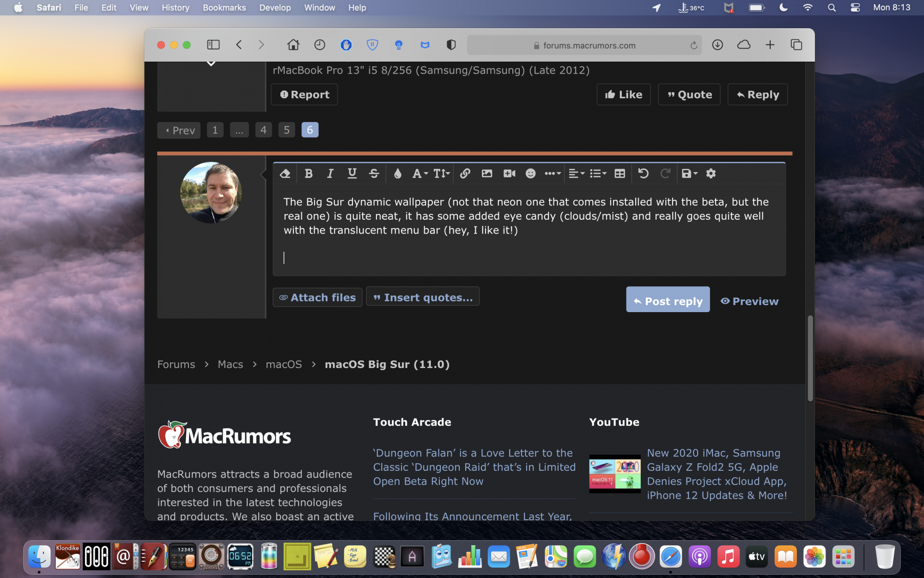Click the iCloud tabs icon

click(744, 45)
